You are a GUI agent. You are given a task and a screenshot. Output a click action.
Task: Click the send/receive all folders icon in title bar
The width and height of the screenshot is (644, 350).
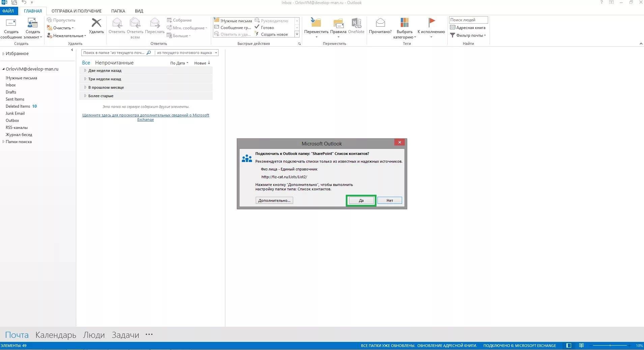tap(14, 2)
